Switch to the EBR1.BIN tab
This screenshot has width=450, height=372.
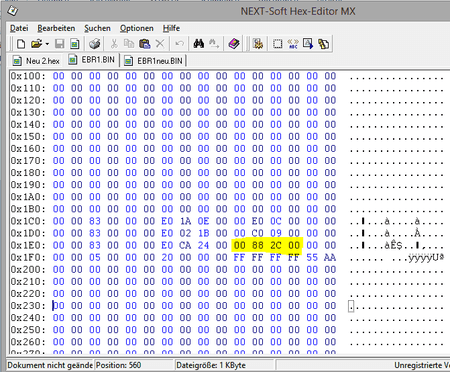(92, 60)
